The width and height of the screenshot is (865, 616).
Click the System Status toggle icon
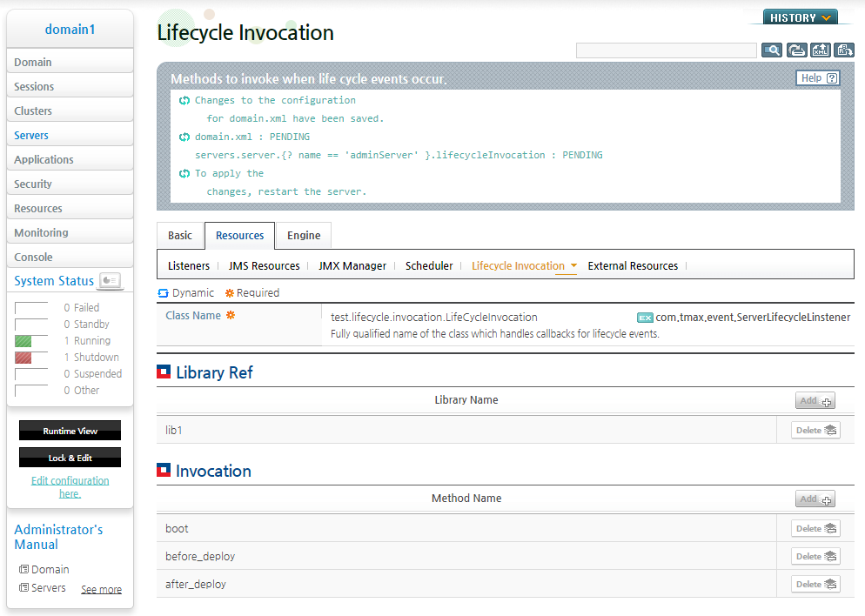click(111, 280)
